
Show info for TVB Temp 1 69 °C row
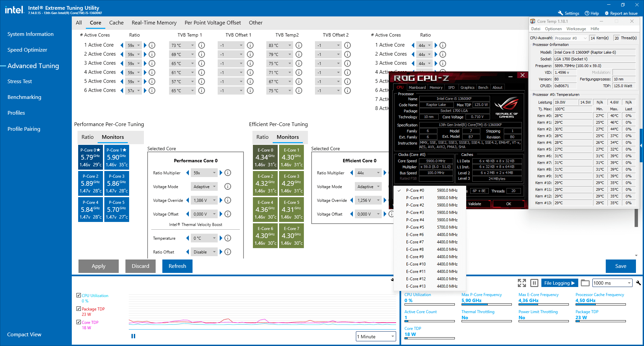coord(202,54)
